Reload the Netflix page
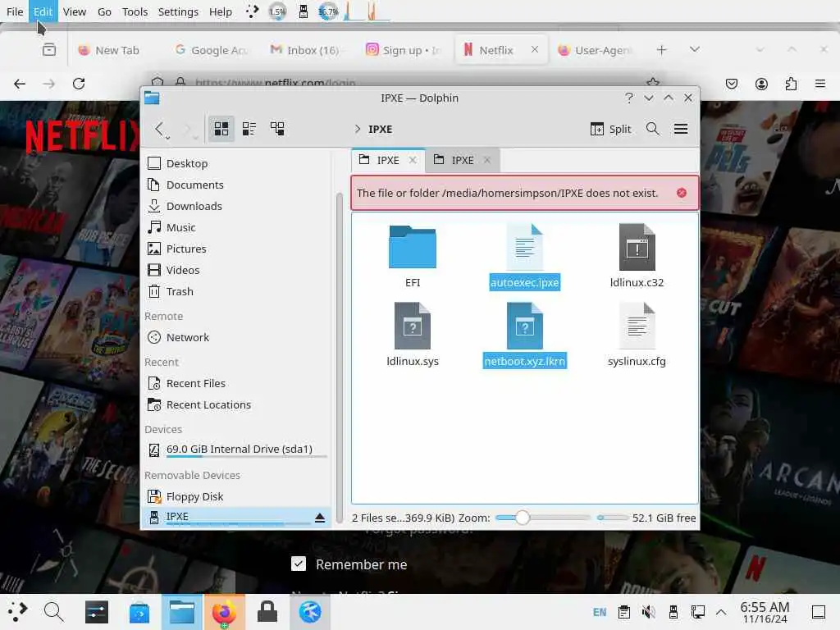The width and height of the screenshot is (840, 630). (79, 84)
